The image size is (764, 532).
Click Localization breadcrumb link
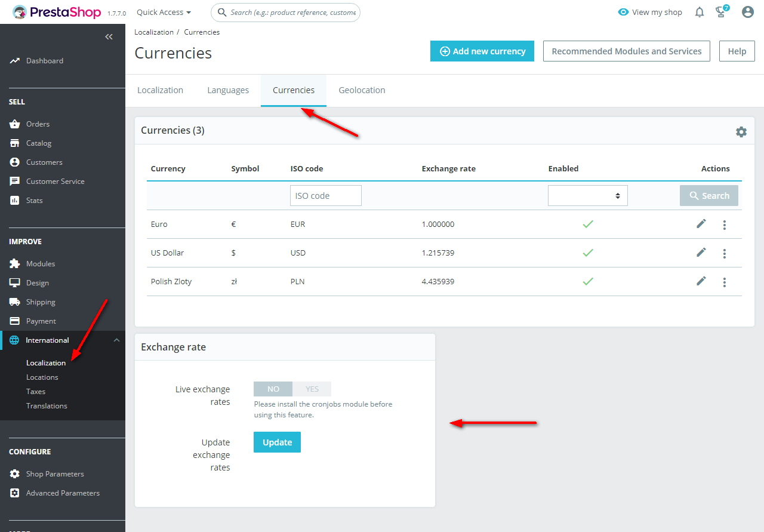[154, 32]
